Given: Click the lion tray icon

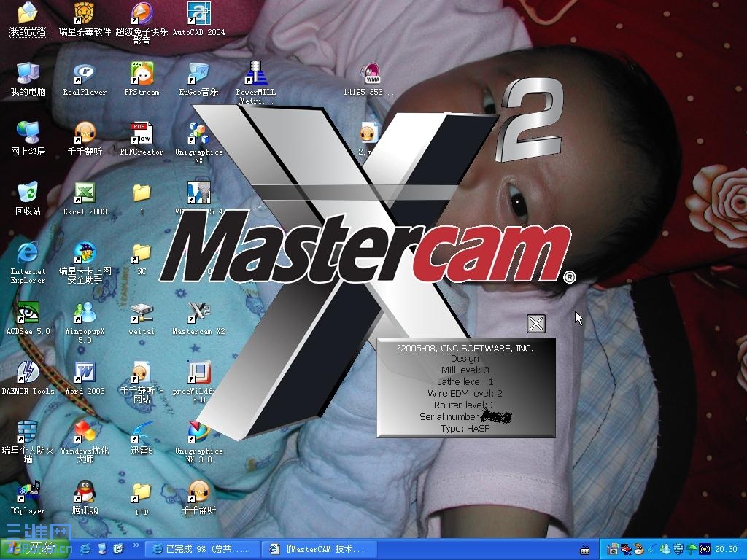Looking at the screenshot, I should pos(639,550).
